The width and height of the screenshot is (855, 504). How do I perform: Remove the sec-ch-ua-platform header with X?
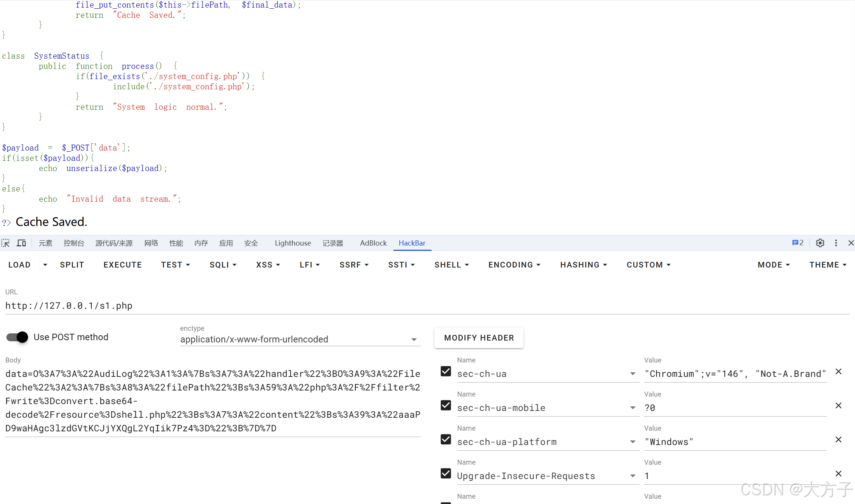[x=838, y=440]
